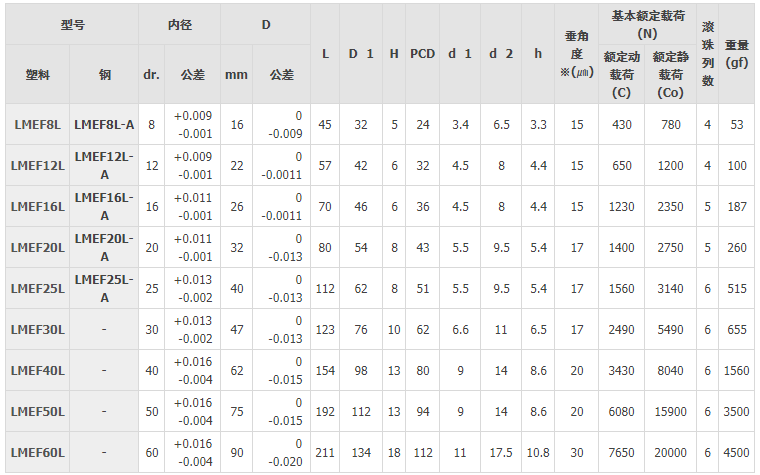The image size is (760, 475).
Task: Click the LMEF8L-A steel model cell
Action: point(104,125)
